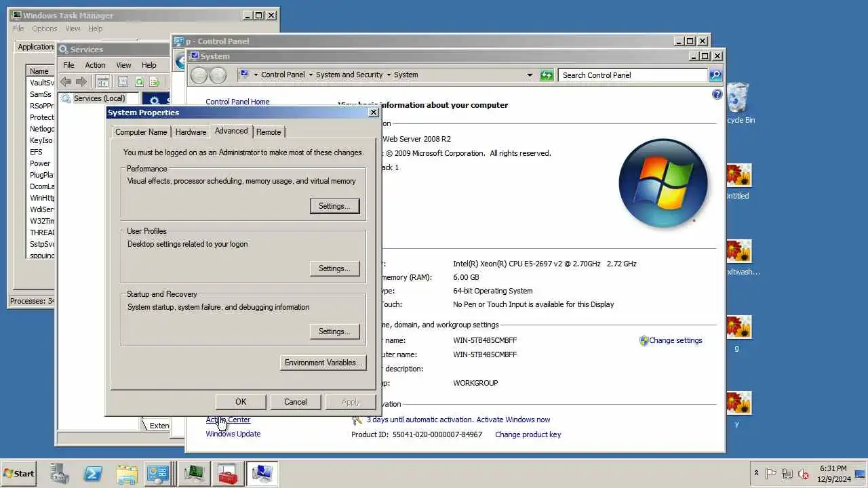
Task: Switch to the red toolbox Services taskbar button
Action: [x=227, y=474]
